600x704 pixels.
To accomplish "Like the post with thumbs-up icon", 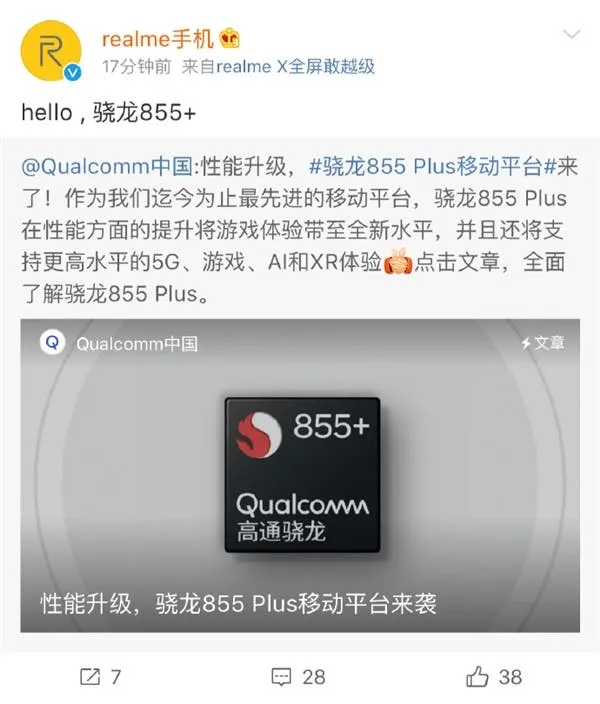I will (x=477, y=676).
